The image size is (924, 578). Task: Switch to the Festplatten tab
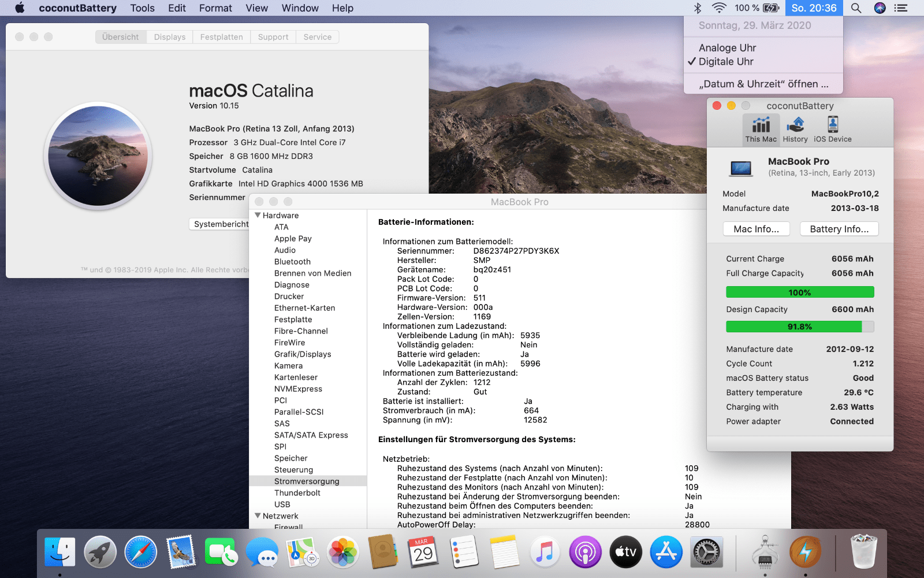pyautogui.click(x=222, y=37)
